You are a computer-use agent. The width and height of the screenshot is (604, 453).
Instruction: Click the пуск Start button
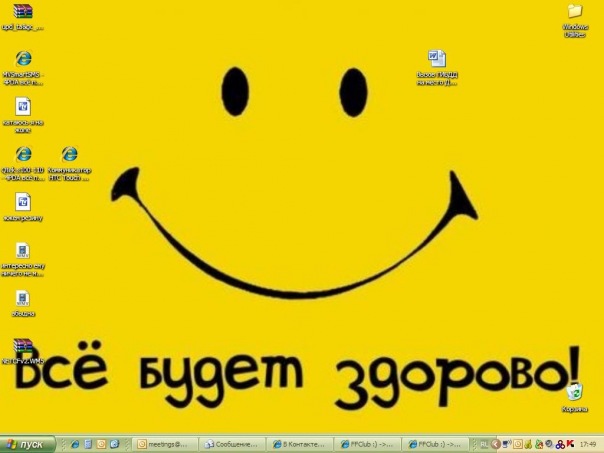[x=28, y=444]
